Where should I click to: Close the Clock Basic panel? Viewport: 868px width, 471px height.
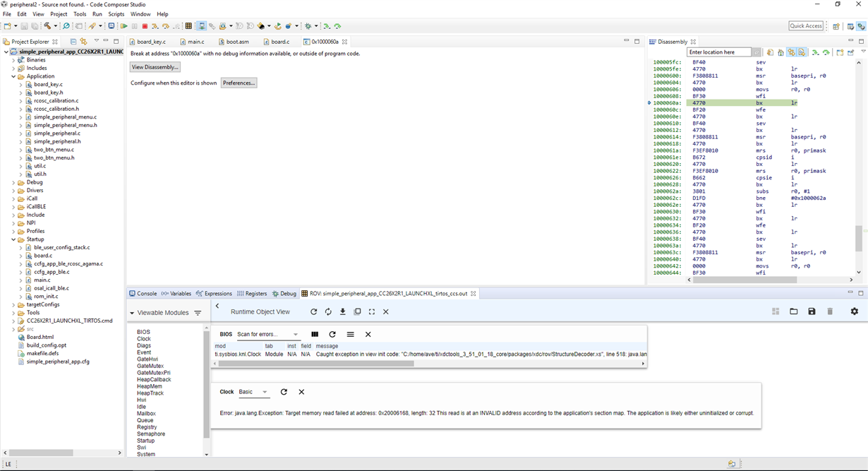pos(301,391)
